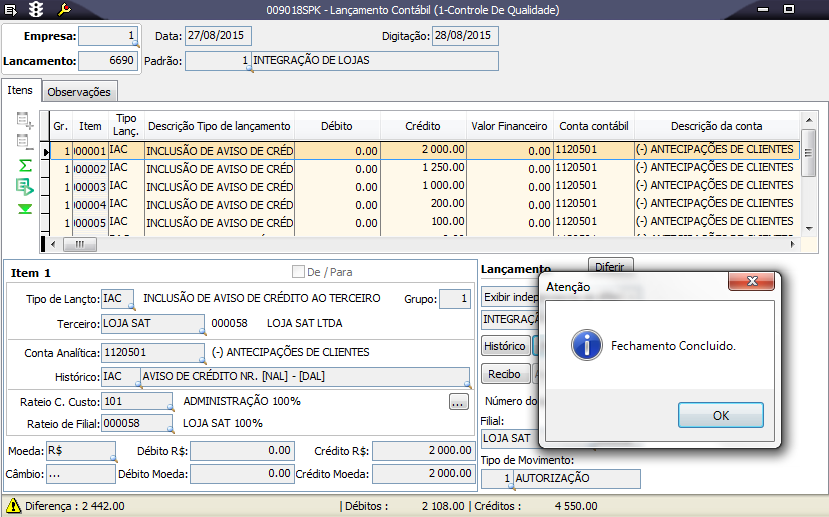This screenshot has height=517, width=829.
Task: Click left arrow of horizontal grid scrollbar
Action: click(x=52, y=244)
